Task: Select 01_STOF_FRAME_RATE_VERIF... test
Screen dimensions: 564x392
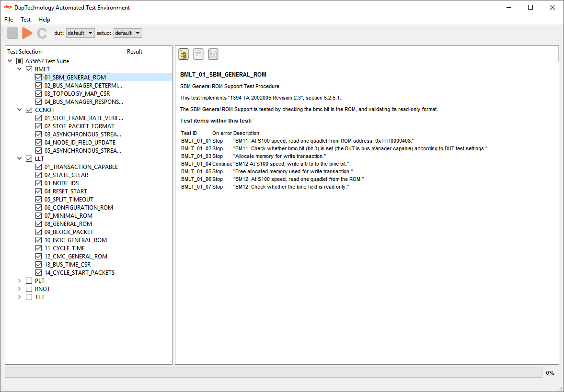Action: tap(83, 118)
